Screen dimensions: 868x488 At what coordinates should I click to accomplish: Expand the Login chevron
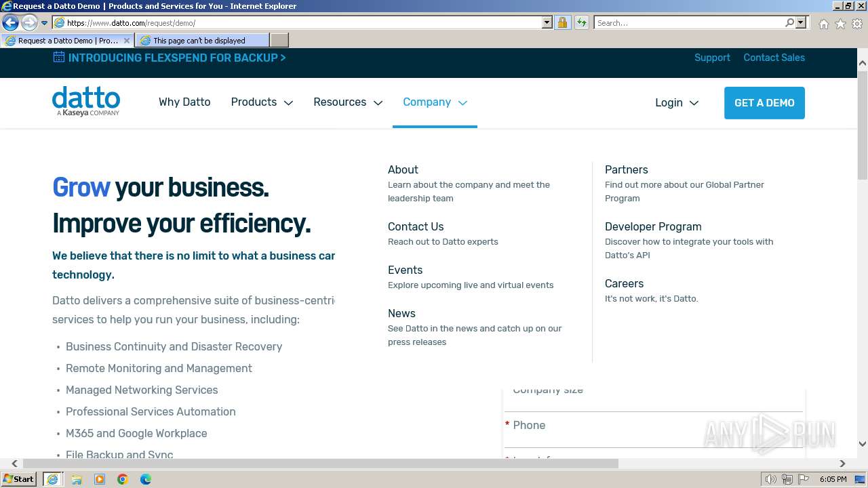coord(694,103)
